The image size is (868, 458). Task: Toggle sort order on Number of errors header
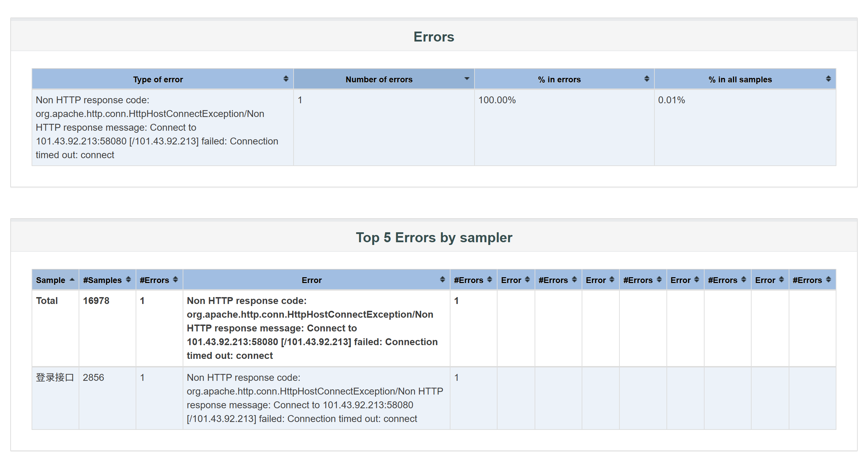379,80
